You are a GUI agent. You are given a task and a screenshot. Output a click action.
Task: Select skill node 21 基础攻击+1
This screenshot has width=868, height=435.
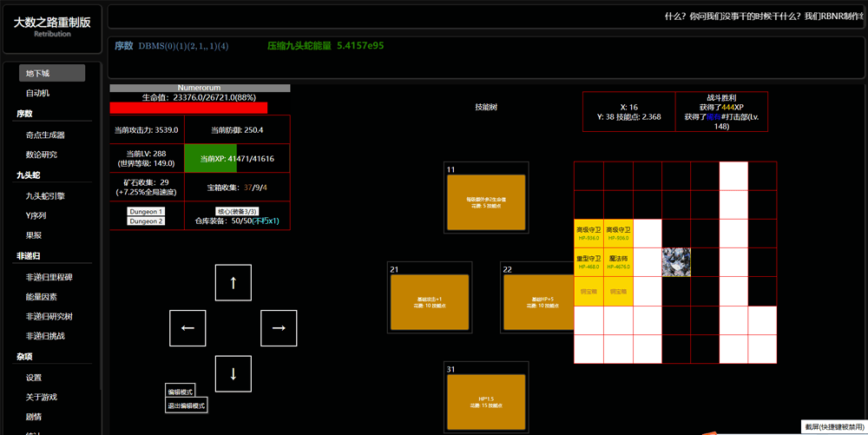(430, 302)
